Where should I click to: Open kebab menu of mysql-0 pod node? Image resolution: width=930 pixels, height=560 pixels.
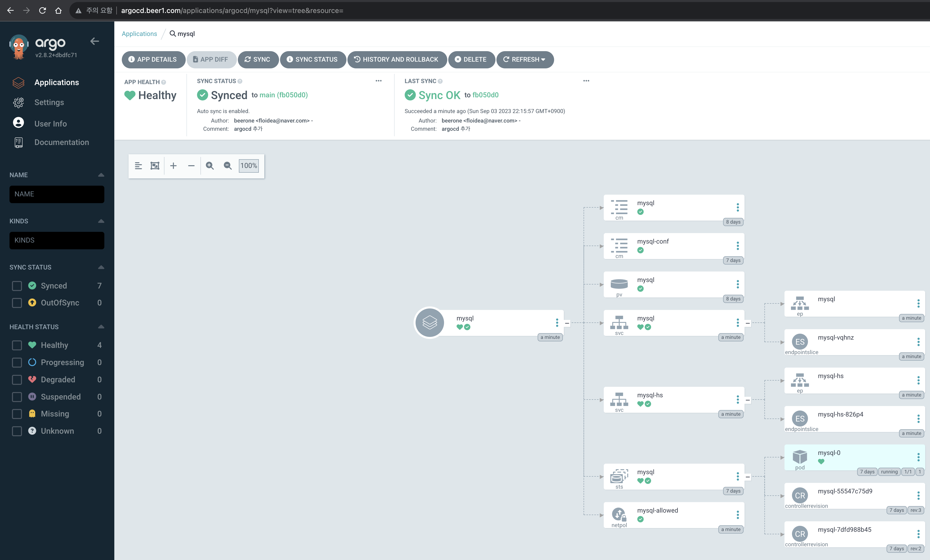[918, 457]
